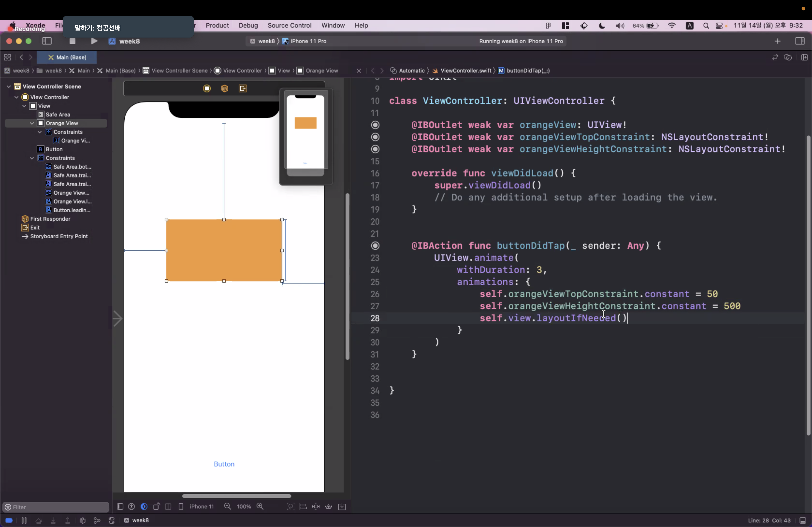Go back in editor history
This screenshot has width=812, height=527.
point(21,57)
